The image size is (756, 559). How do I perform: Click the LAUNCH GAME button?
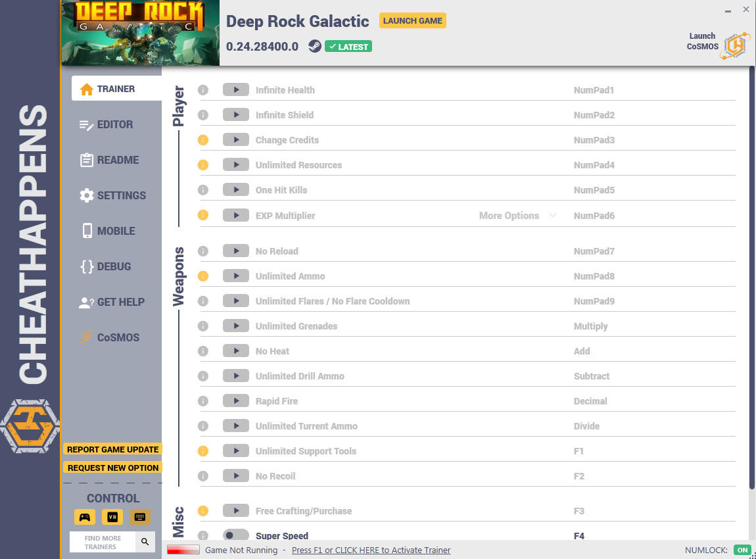[413, 21]
